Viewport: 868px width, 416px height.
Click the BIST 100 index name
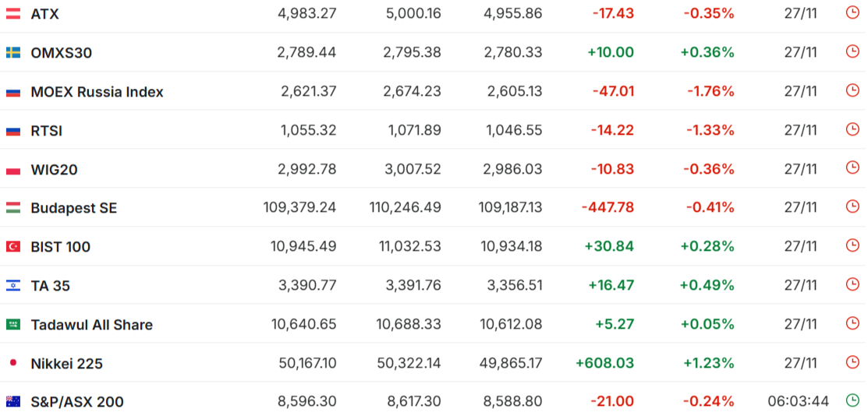pyautogui.click(x=60, y=247)
